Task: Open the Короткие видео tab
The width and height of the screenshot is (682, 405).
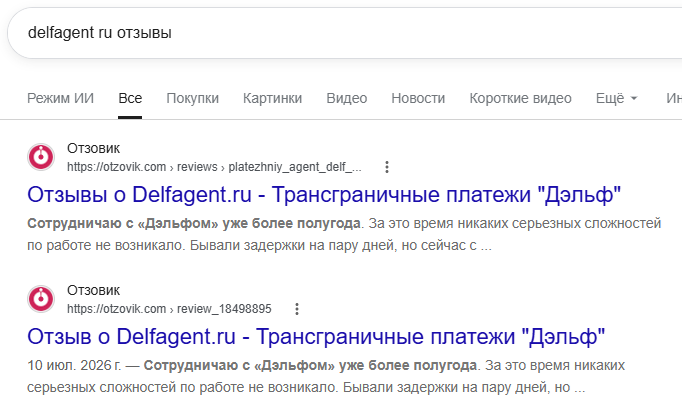Action: [520, 98]
